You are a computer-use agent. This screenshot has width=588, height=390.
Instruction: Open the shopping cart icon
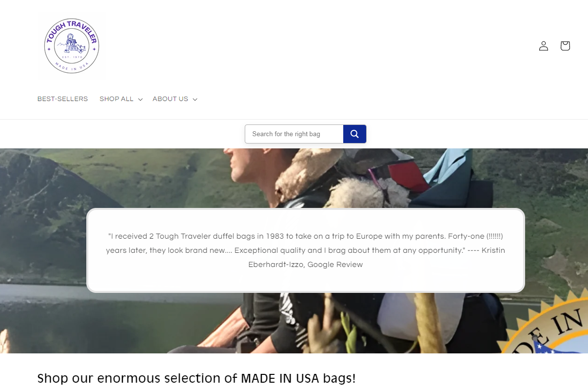(x=565, y=46)
